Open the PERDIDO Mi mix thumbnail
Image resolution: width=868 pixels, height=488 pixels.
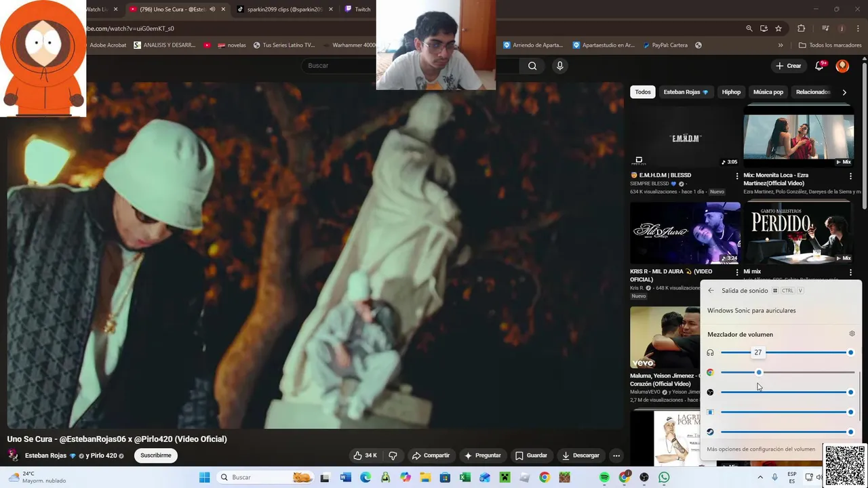point(798,233)
